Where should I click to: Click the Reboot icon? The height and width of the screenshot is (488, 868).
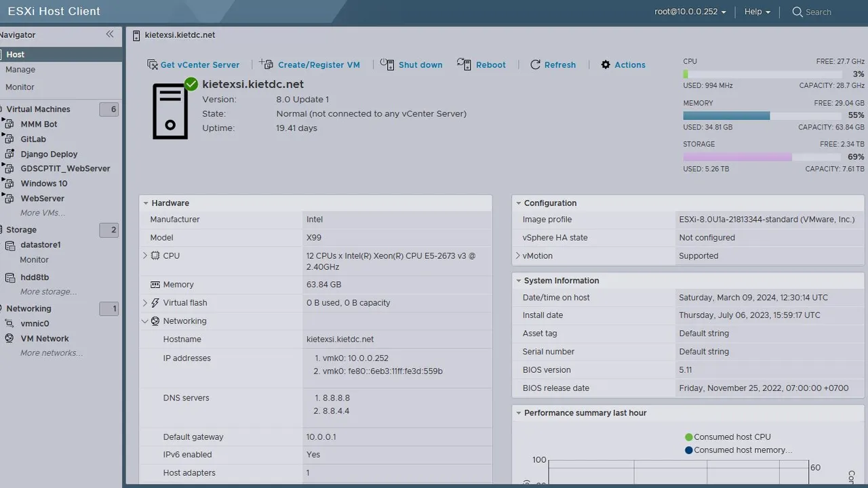tap(464, 64)
